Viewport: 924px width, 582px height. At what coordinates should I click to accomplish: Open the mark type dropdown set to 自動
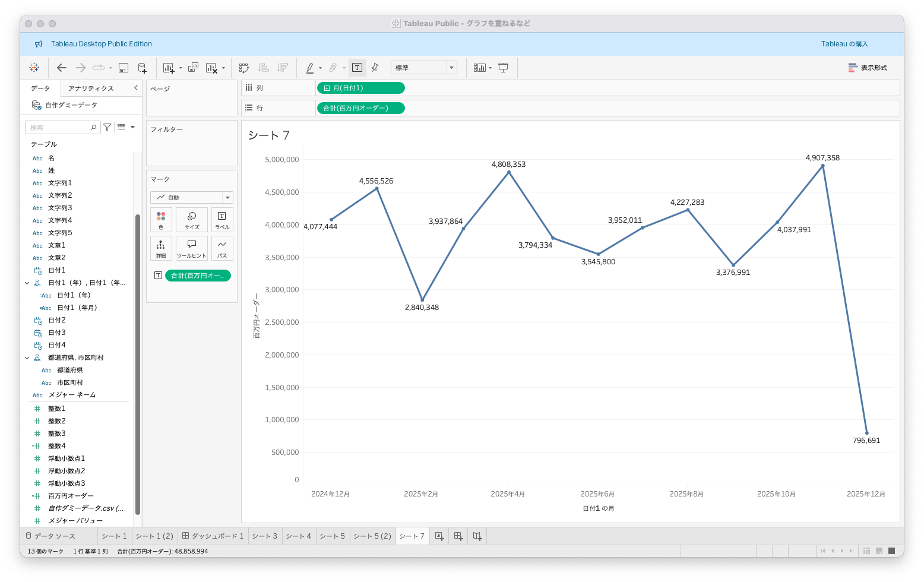[x=192, y=197]
